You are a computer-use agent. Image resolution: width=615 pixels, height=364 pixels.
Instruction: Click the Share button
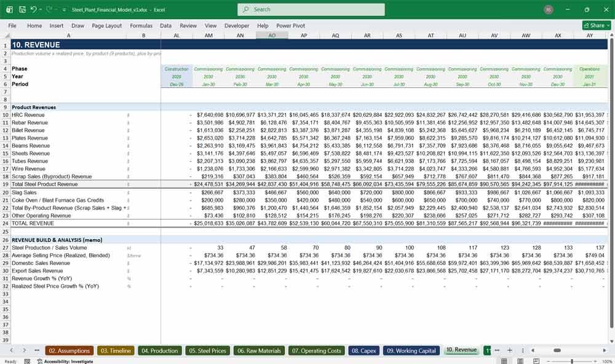[x=597, y=25]
